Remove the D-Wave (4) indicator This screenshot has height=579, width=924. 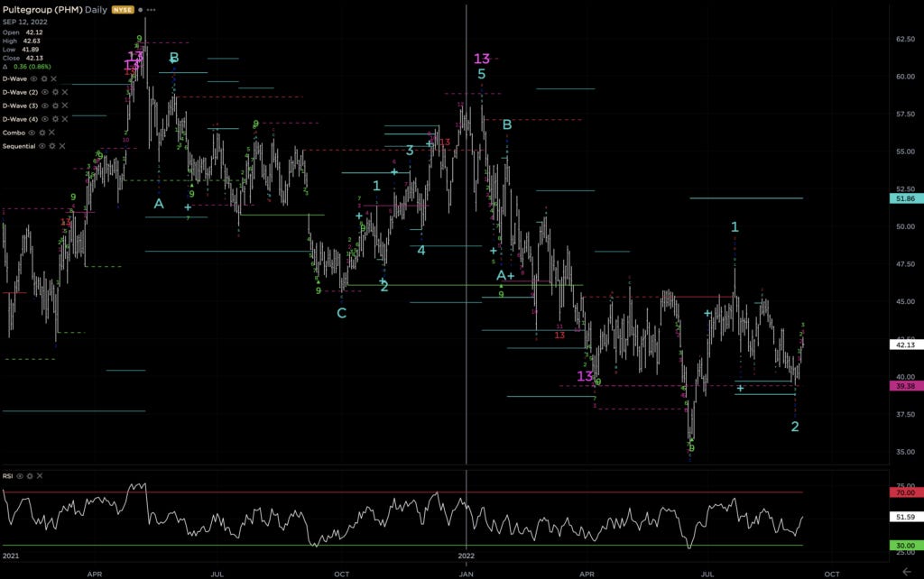[x=65, y=120]
